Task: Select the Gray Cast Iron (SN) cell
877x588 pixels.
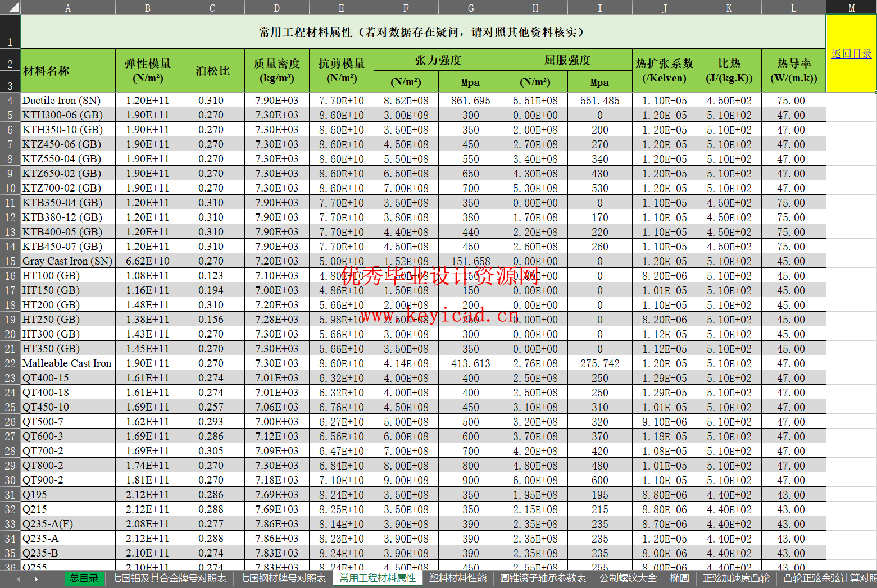Action: [x=67, y=261]
